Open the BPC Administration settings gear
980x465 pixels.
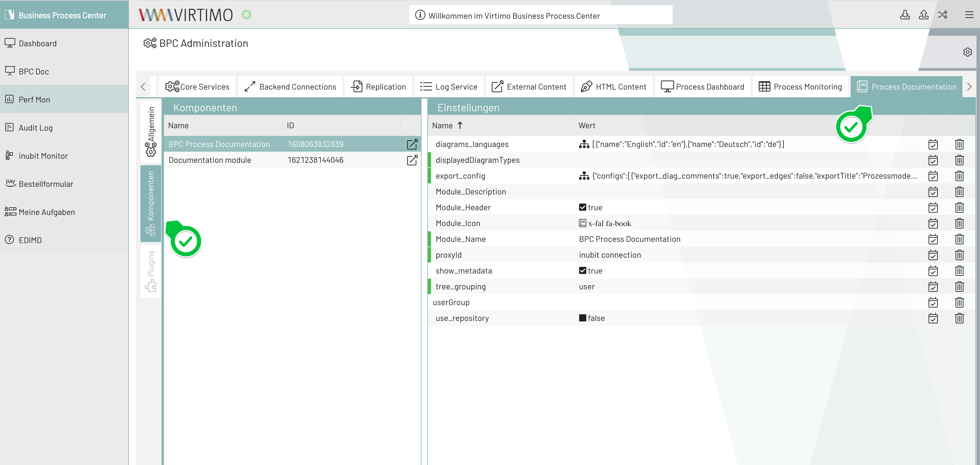click(x=967, y=52)
